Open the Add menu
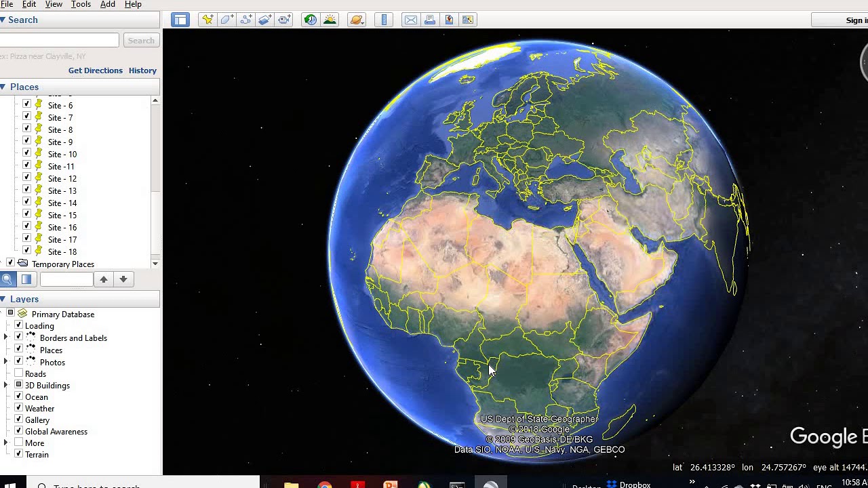Image resolution: width=868 pixels, height=488 pixels. (108, 4)
